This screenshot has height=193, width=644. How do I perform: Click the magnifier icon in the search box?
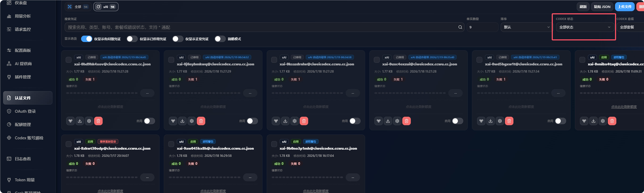460,27
